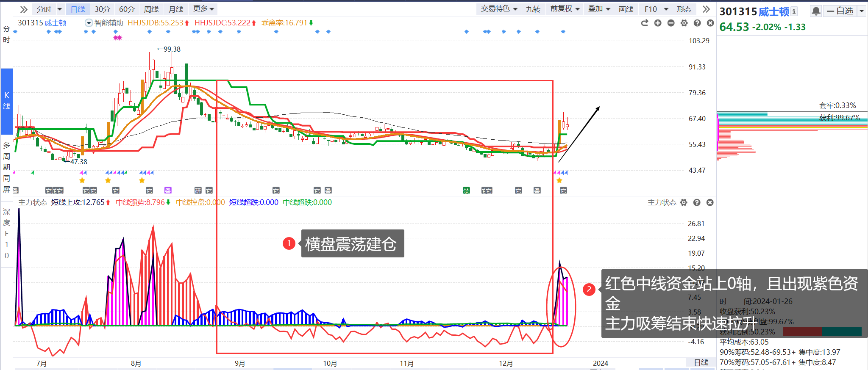Screen dimensions: 868x370
Task: Close the main chart indicator (x icon)
Action: 710,23
